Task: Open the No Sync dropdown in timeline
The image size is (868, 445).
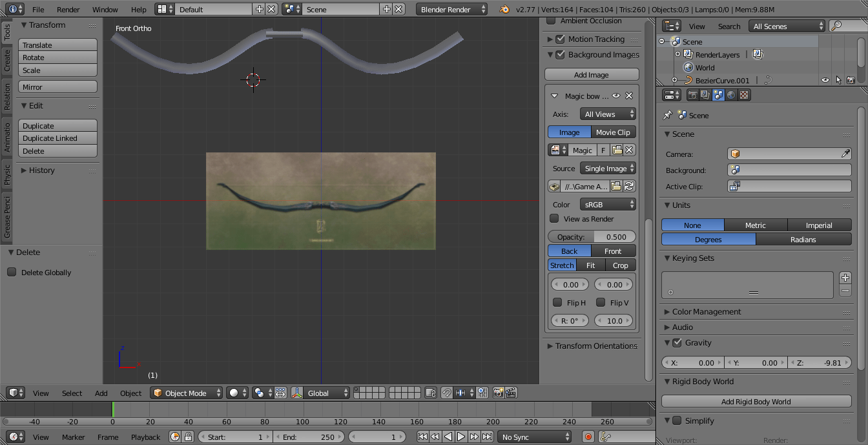Action: coord(534,437)
